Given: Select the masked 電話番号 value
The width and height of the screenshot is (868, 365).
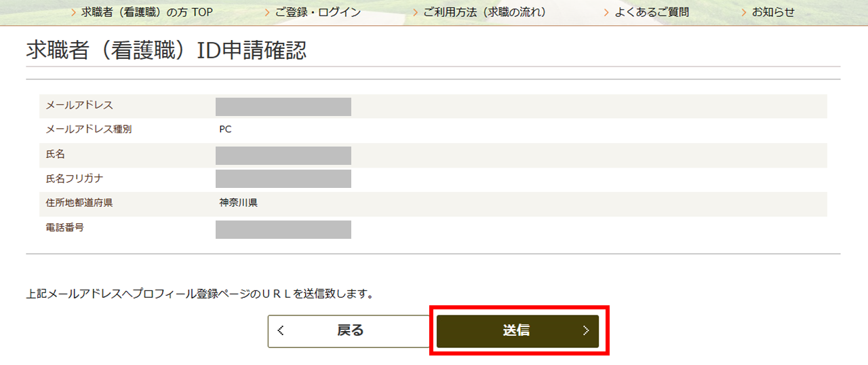Looking at the screenshot, I should click(x=283, y=229).
